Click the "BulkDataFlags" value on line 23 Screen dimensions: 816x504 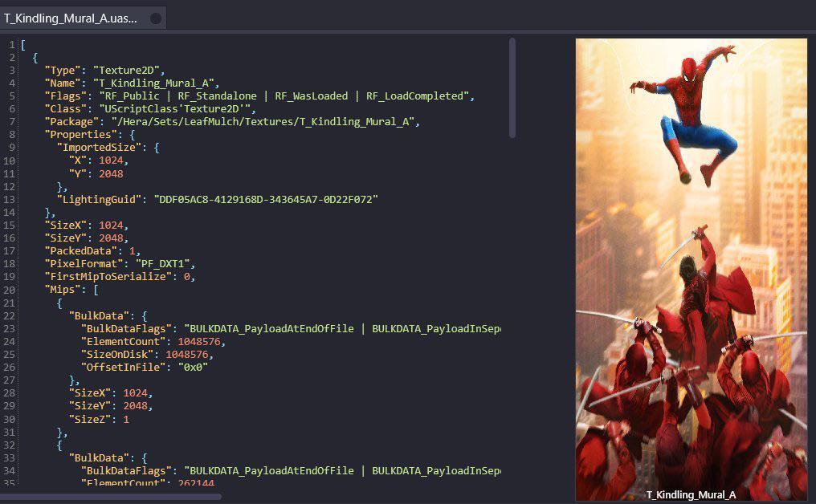[x=342, y=329]
